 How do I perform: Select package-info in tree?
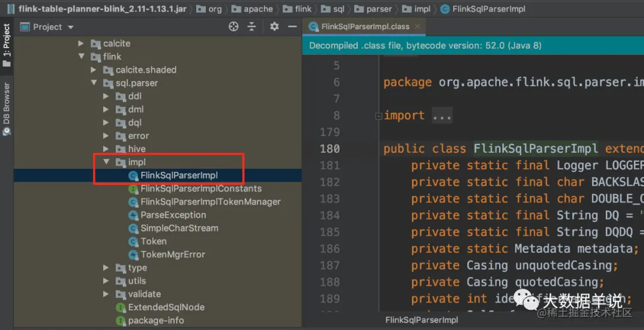pos(156,320)
